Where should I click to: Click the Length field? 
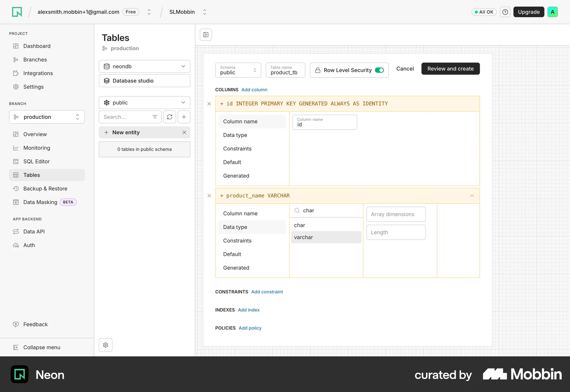[x=396, y=233]
